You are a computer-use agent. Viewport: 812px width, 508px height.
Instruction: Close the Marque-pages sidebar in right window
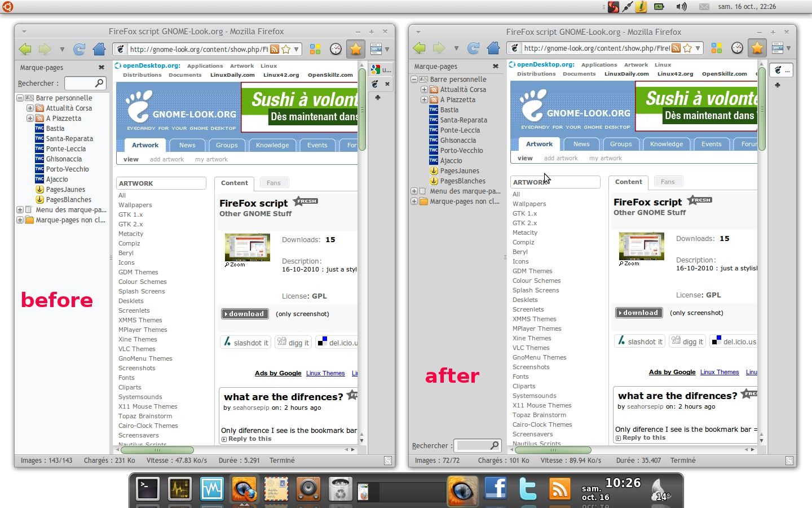496,66
